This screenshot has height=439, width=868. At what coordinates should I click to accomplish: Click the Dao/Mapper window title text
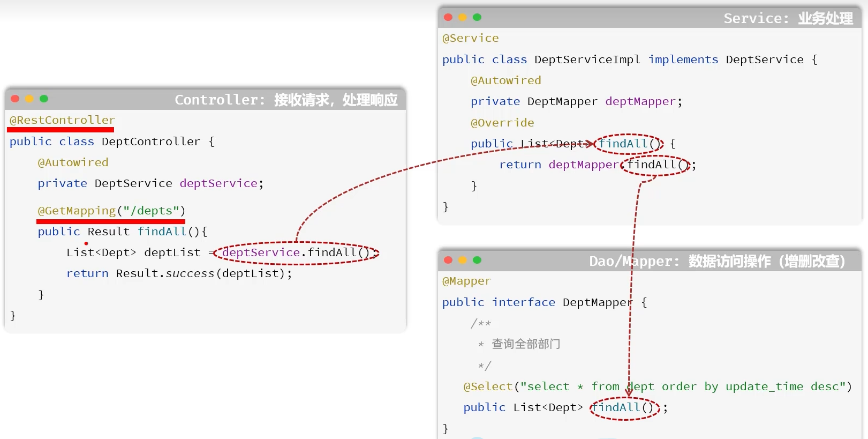tap(716, 261)
